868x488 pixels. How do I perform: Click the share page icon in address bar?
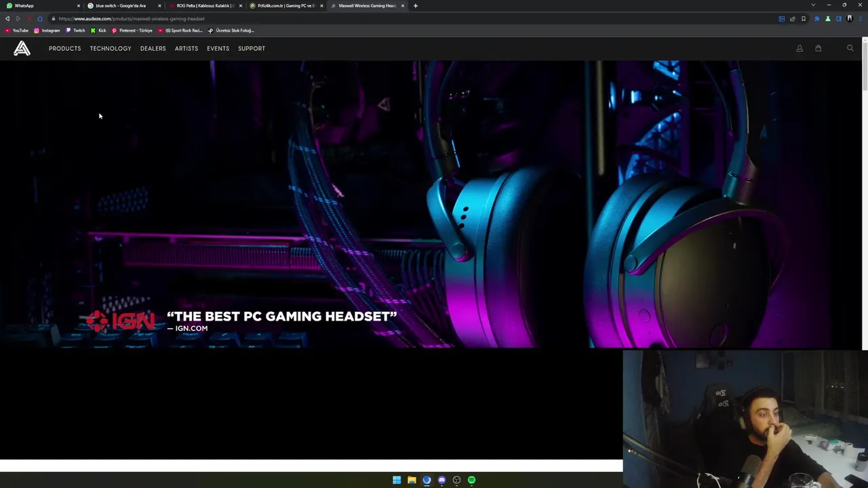point(793,18)
